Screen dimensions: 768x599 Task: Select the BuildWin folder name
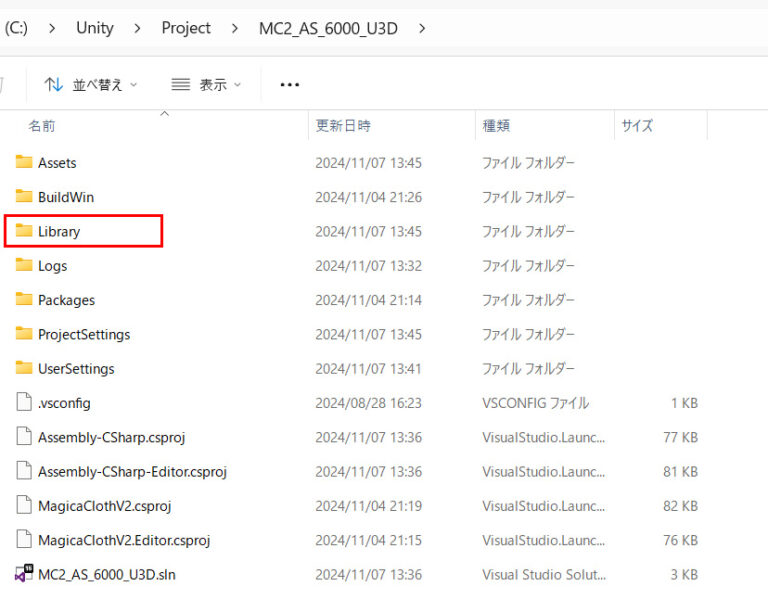click(x=66, y=197)
